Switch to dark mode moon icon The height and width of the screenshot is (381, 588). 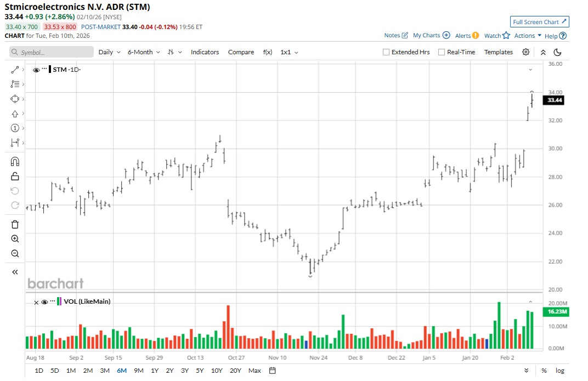tap(558, 52)
